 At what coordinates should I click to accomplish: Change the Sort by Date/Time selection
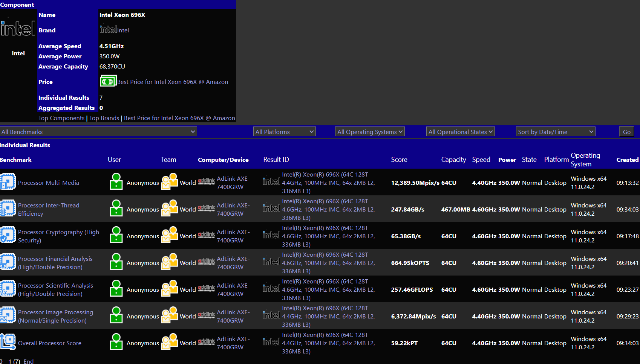click(555, 131)
